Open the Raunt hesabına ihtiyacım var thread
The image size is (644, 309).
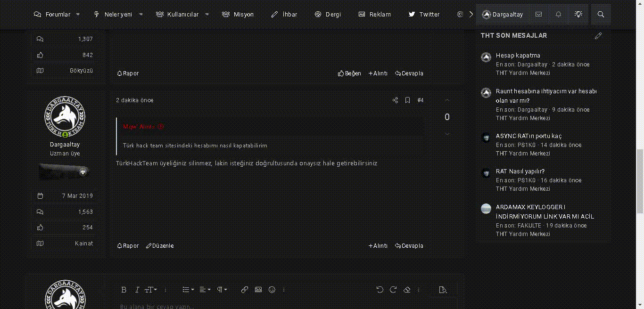pyautogui.click(x=546, y=96)
